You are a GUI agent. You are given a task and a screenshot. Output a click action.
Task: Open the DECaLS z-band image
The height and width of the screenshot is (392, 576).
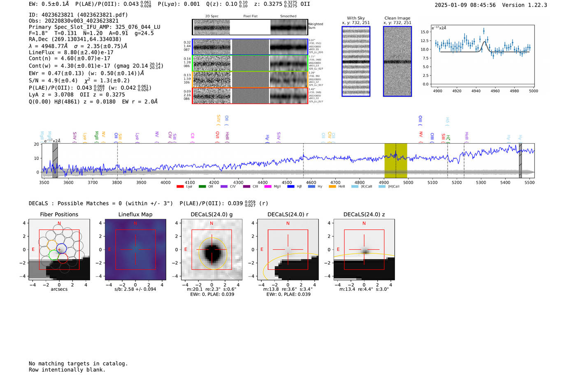pyautogui.click(x=364, y=249)
